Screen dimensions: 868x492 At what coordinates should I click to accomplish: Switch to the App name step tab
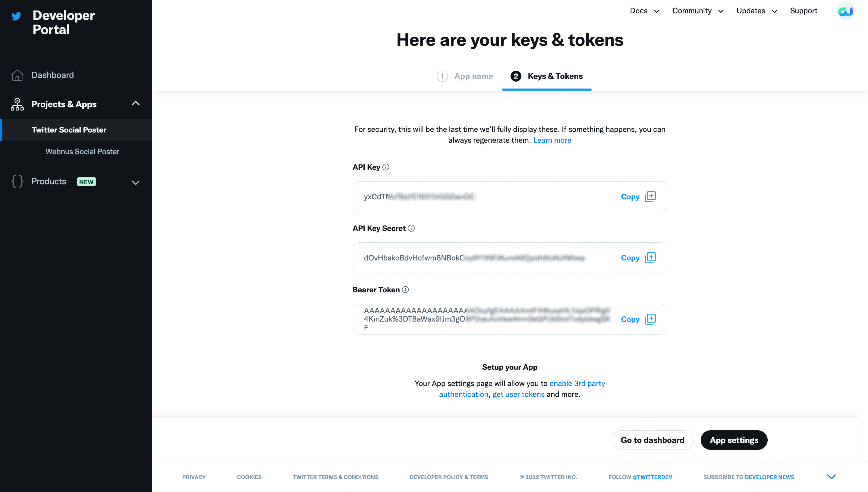tap(465, 76)
